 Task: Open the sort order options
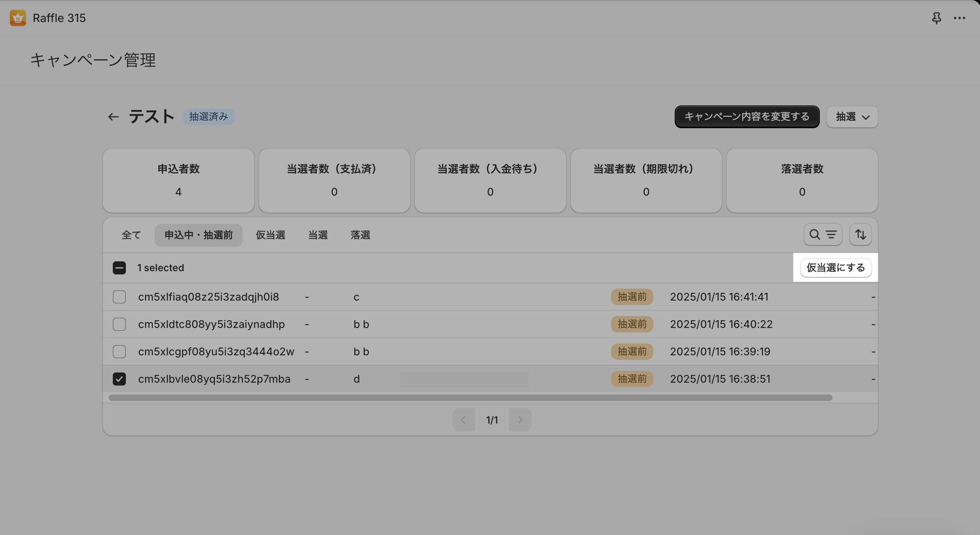click(860, 234)
